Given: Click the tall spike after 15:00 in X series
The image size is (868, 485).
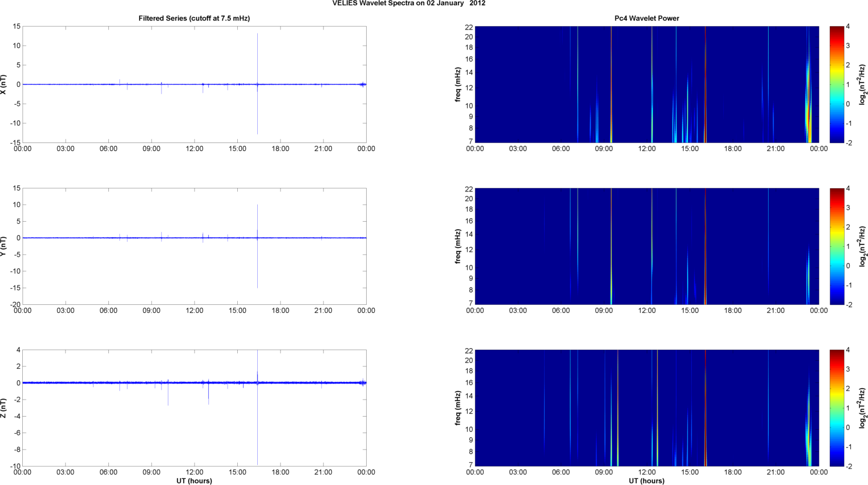Looking at the screenshot, I should (x=257, y=84).
